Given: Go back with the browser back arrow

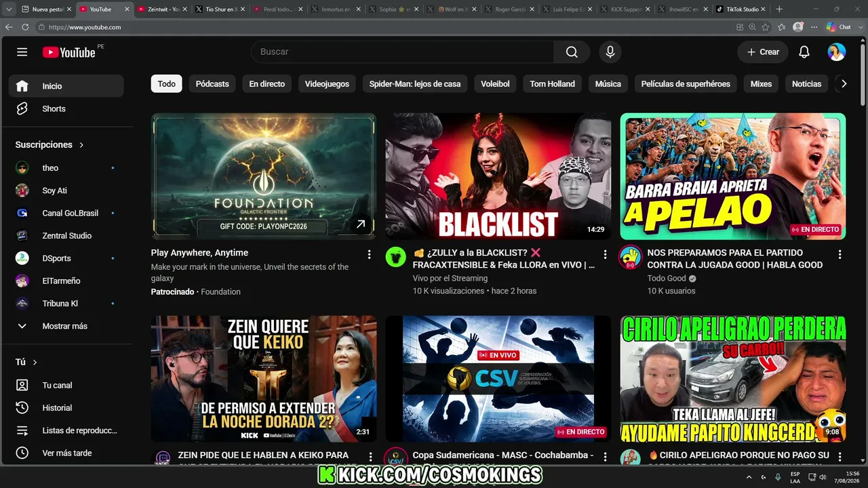Looking at the screenshot, I should (9, 27).
